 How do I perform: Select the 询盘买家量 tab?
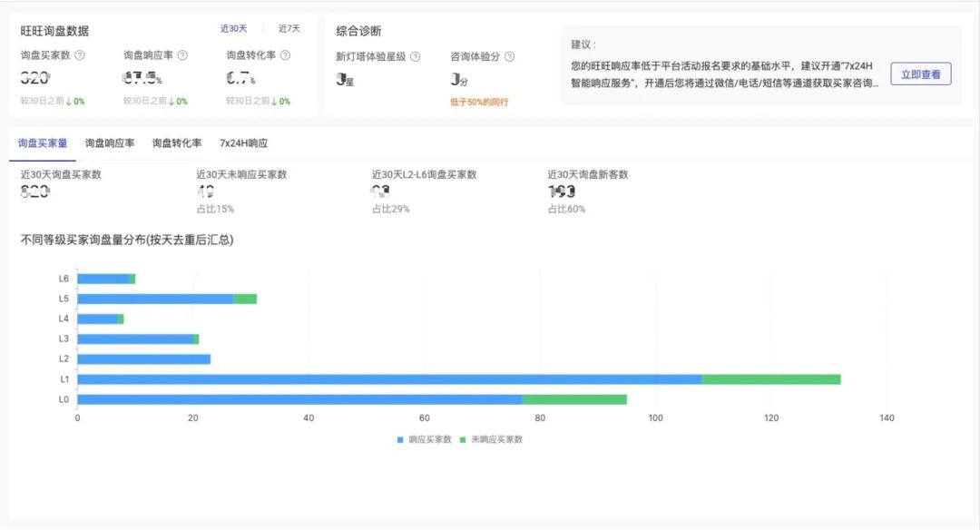pyautogui.click(x=43, y=143)
